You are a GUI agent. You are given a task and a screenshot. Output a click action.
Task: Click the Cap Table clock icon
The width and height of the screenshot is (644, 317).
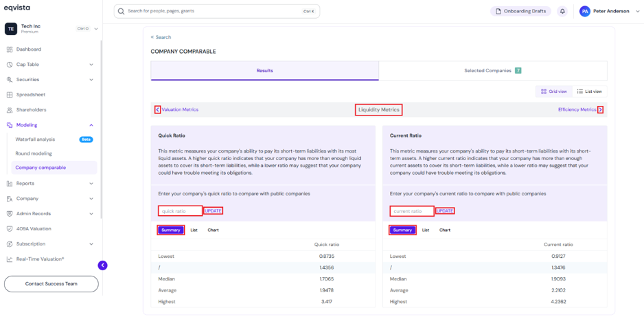click(10, 65)
